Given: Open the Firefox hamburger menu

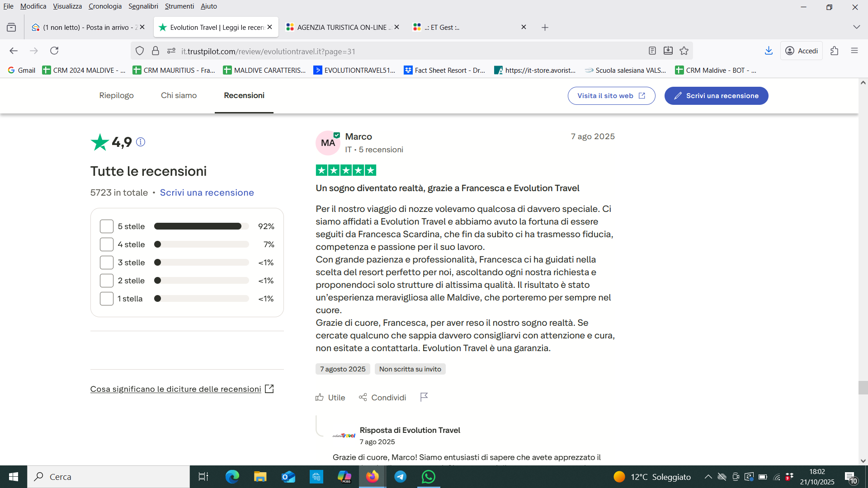Looking at the screenshot, I should (x=854, y=51).
